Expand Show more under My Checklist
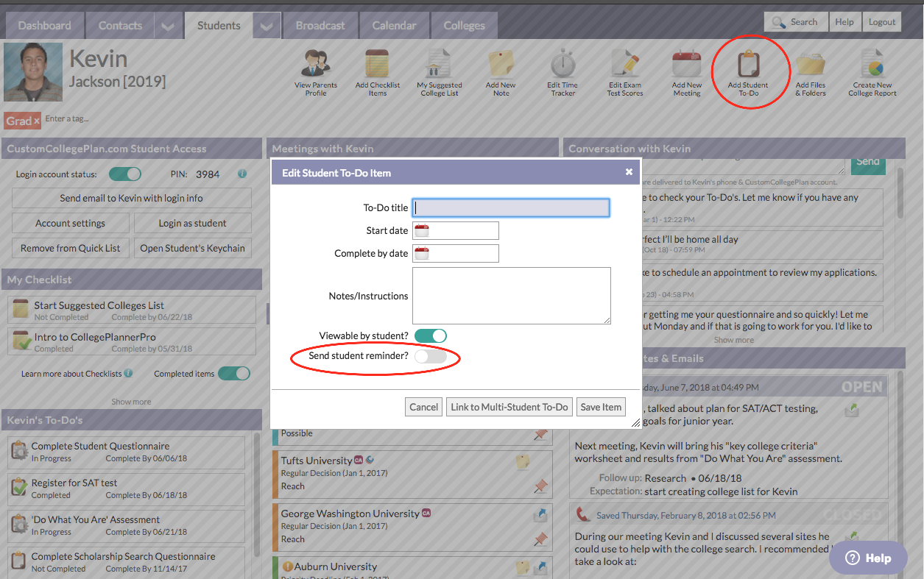This screenshot has height=579, width=924. tap(131, 402)
